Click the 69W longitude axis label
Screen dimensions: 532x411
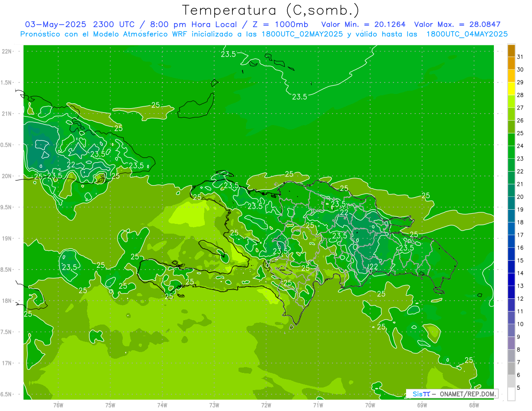pyautogui.click(x=422, y=405)
